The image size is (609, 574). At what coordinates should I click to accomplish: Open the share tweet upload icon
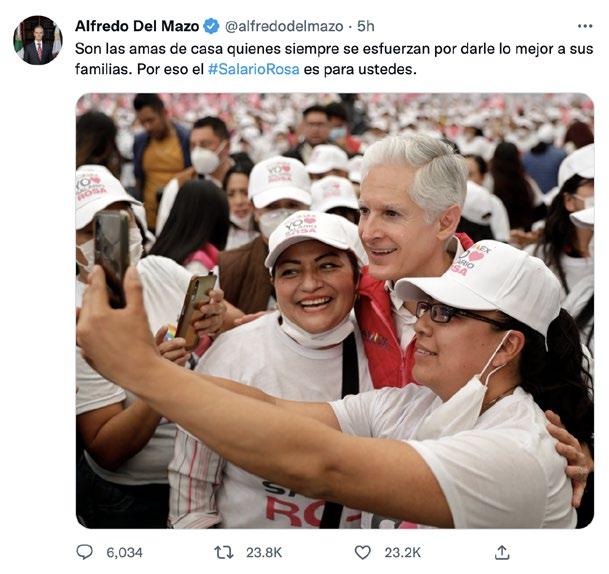501,552
